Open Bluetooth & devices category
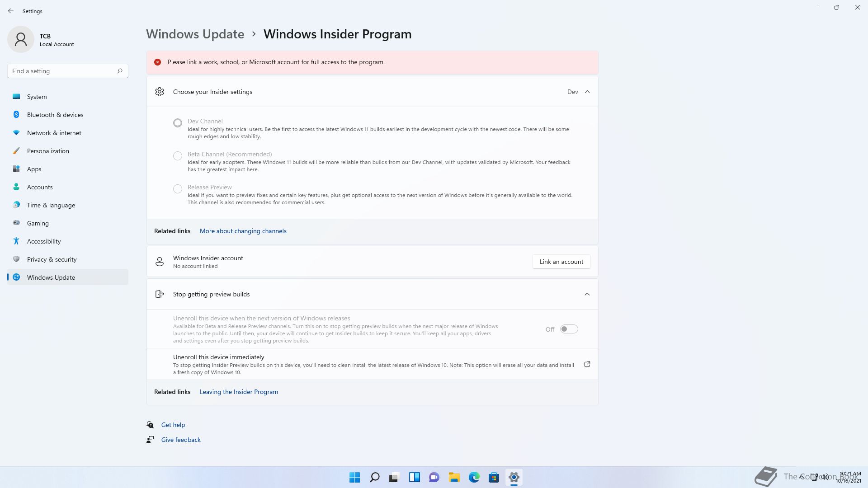Screen dimensions: 868x488 (x=68, y=114)
